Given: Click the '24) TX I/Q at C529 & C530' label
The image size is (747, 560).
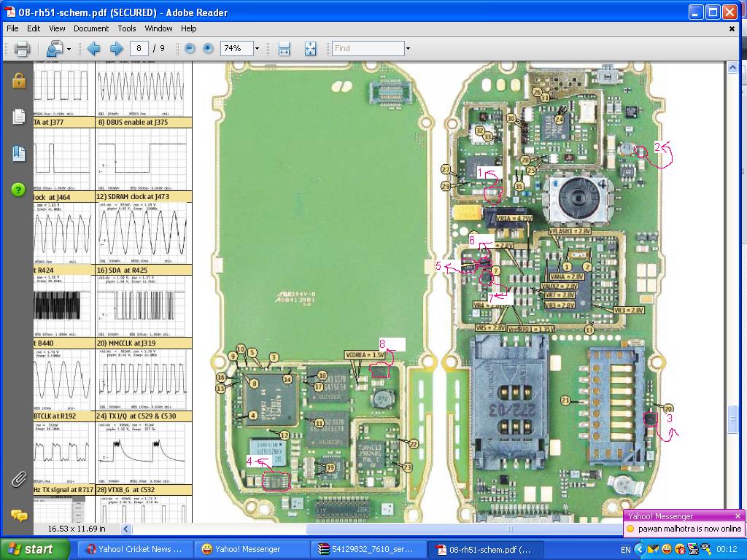Looking at the screenshot, I should pyautogui.click(x=136, y=416).
